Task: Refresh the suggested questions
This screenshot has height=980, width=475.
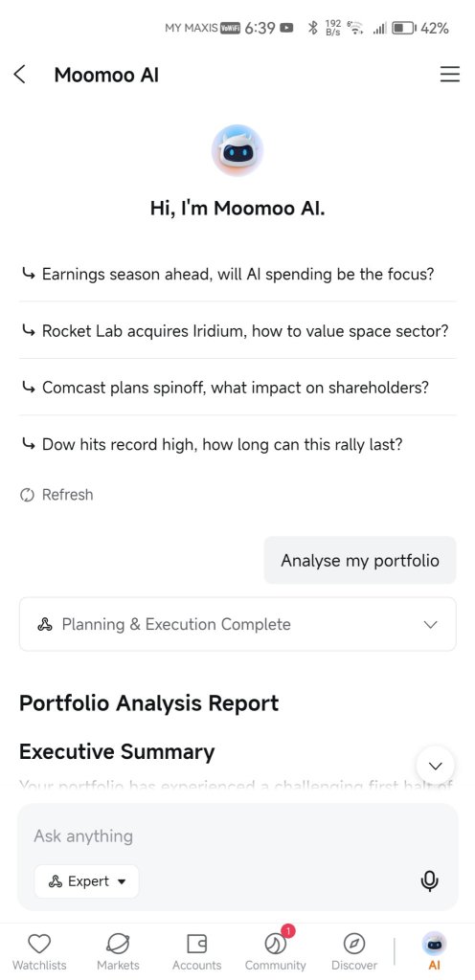Action: [x=57, y=495]
